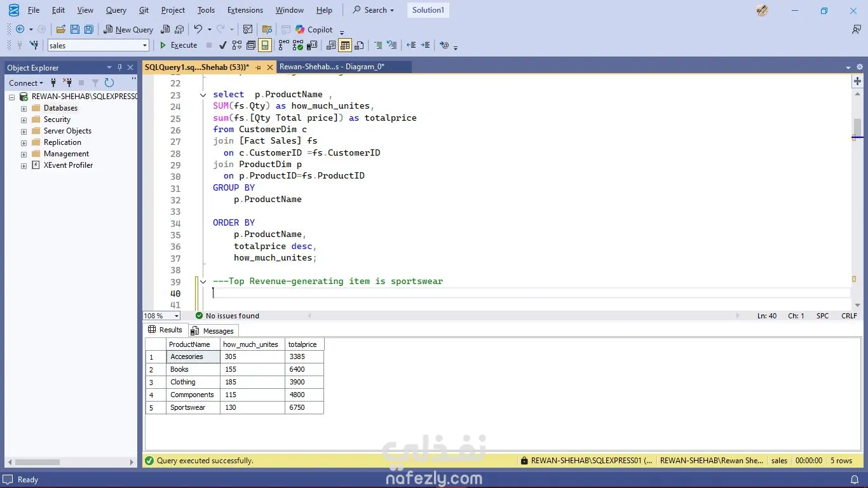Click the Undo arrow icon

click(x=198, y=29)
